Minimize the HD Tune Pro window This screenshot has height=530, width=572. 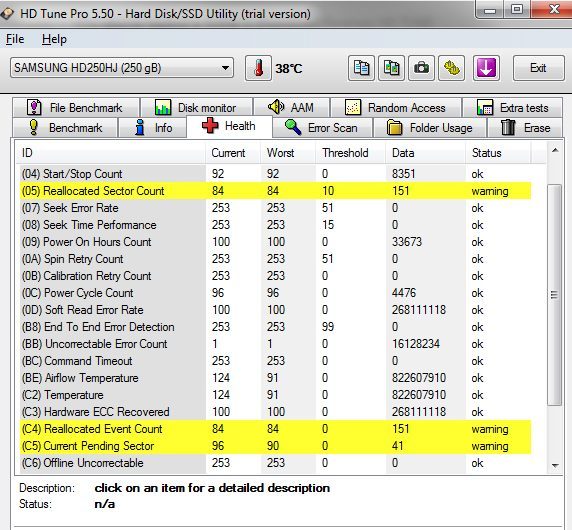[x=490, y=9]
